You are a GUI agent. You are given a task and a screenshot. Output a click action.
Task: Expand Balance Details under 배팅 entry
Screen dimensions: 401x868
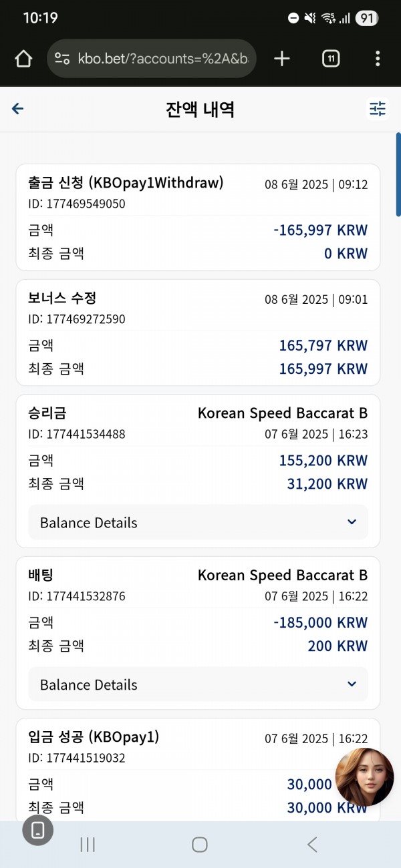[x=198, y=684]
